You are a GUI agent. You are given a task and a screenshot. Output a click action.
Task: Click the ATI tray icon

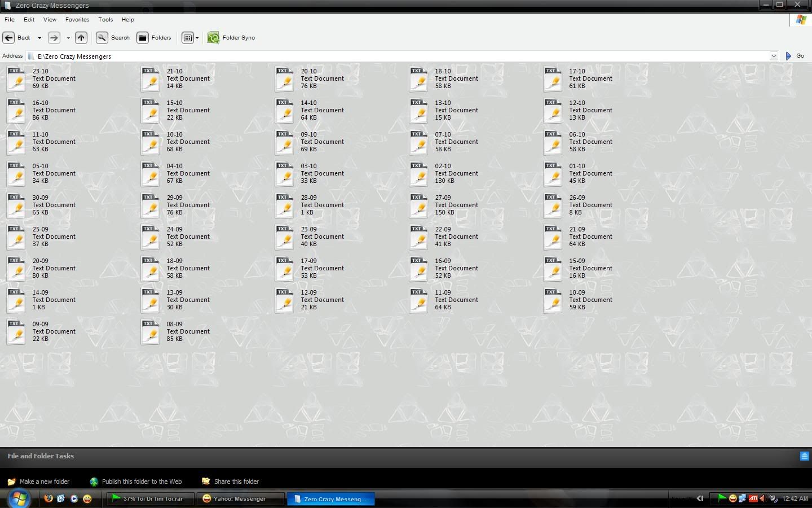(x=753, y=498)
